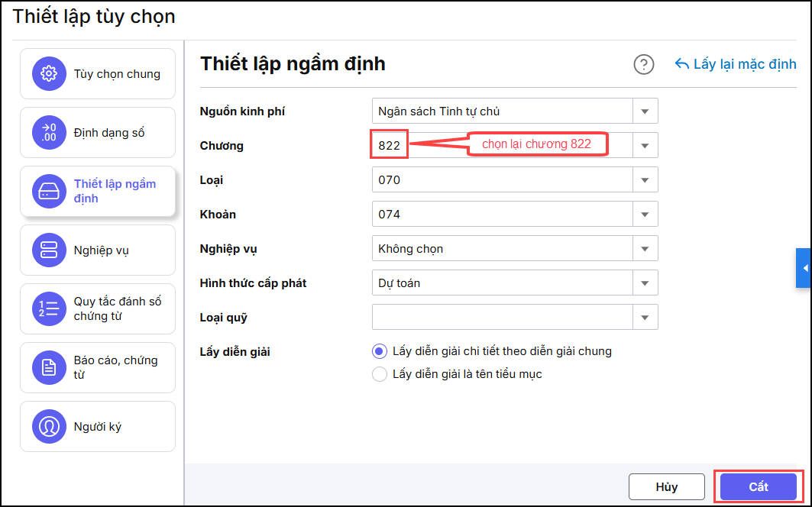
Task: Click the Lấy lại mặc định link
Action: click(736, 64)
